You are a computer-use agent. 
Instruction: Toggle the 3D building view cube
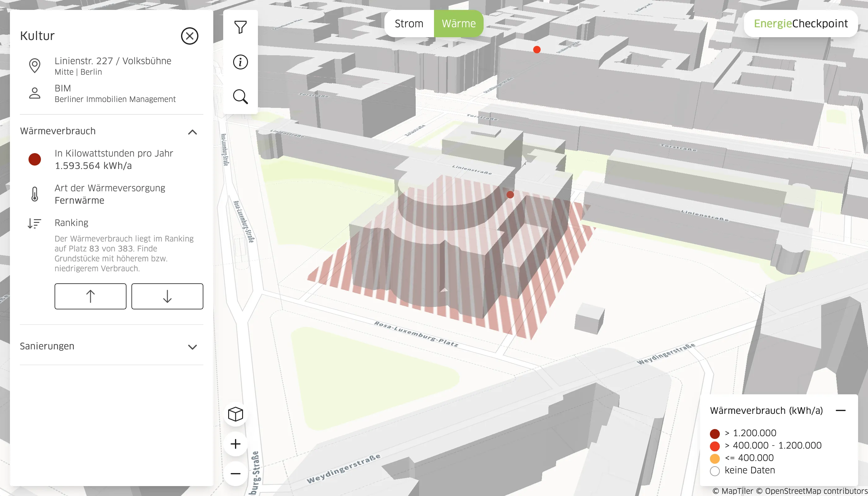coord(235,415)
